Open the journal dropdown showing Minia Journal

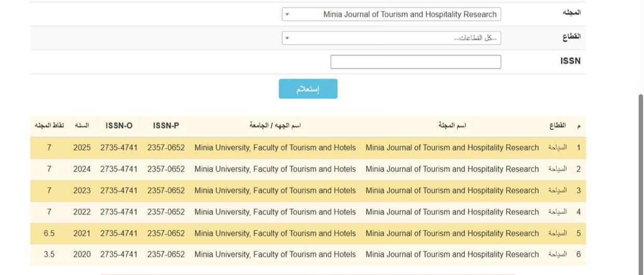coord(391,15)
